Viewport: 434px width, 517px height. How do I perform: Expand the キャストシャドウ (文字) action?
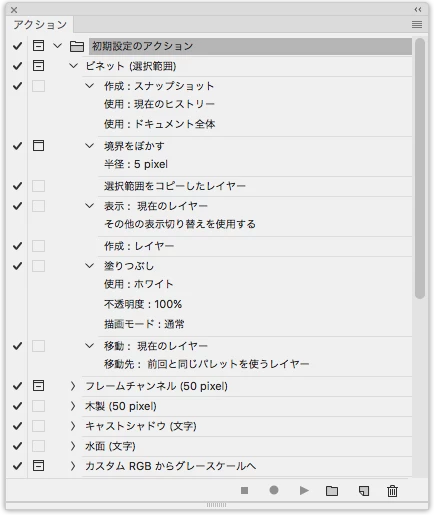pyautogui.click(x=73, y=426)
